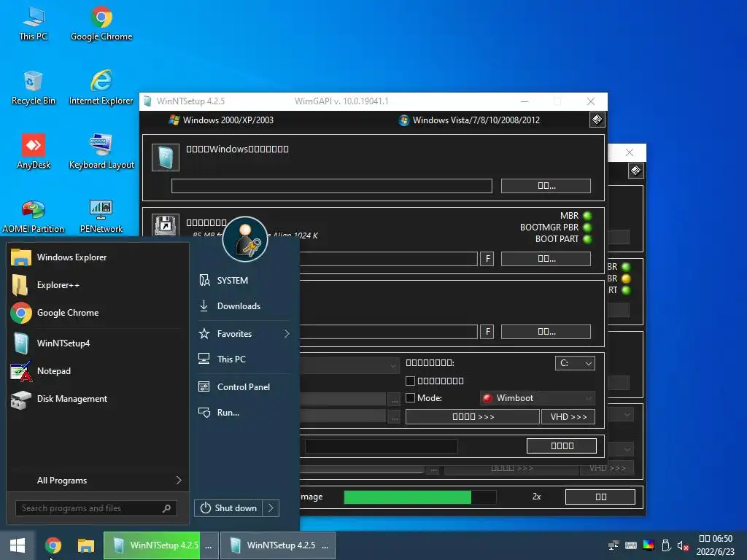Click the second WinNTSetup taskbar button's ellipsis
This screenshot has width=747, height=560.
tap(325, 545)
